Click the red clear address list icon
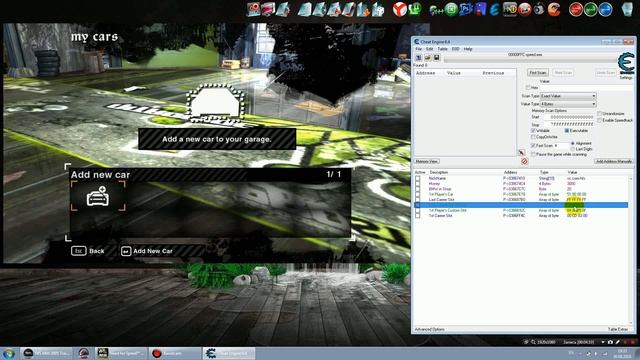Image resolution: width=640 pixels, height=360 pixels. [524, 162]
